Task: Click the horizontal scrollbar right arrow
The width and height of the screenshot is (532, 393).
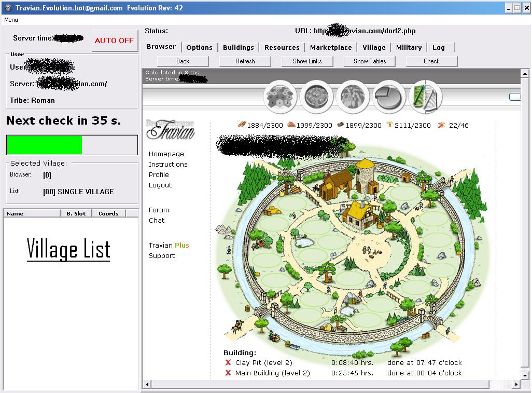Action: (516, 385)
